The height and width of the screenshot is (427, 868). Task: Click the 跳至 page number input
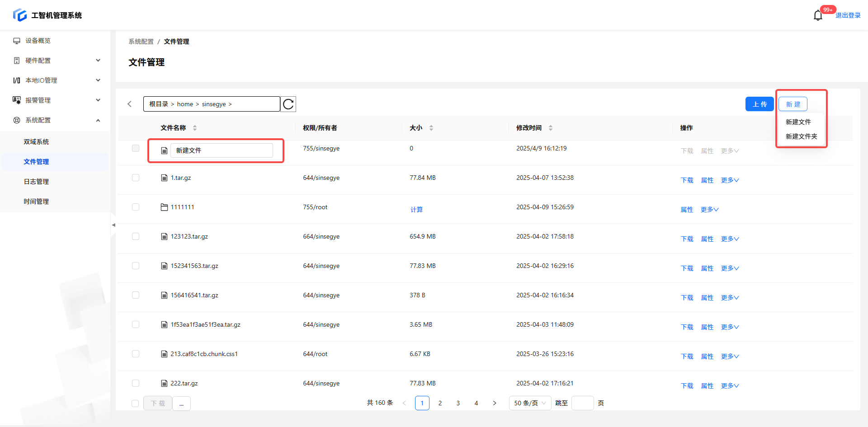pyautogui.click(x=582, y=403)
